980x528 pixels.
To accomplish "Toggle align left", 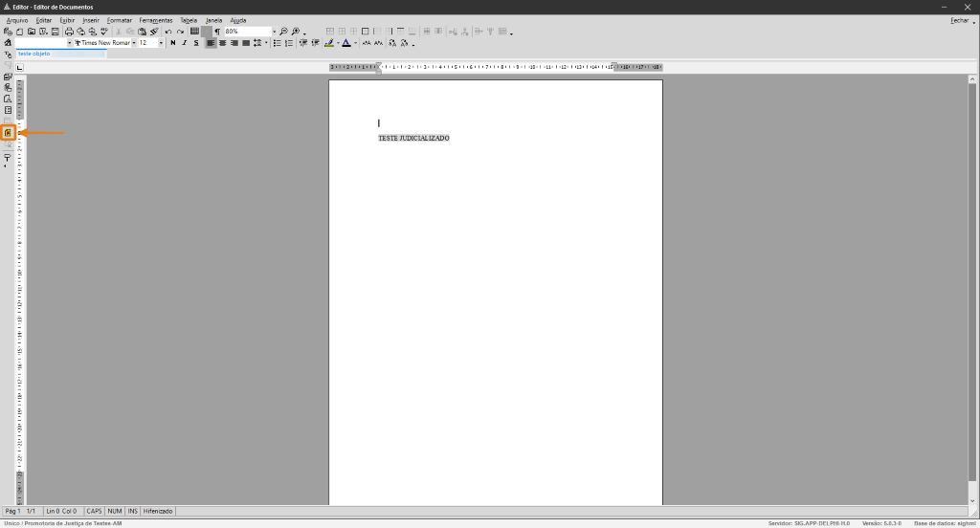I will pos(211,43).
